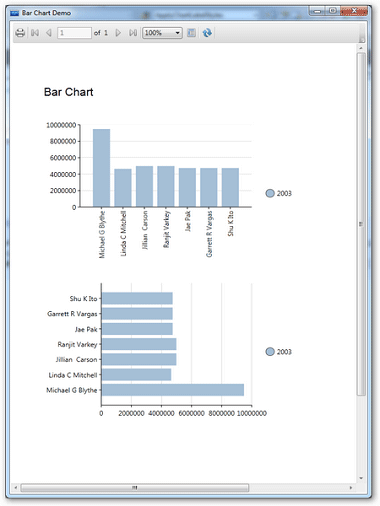Go to the first page

pyautogui.click(x=35, y=33)
